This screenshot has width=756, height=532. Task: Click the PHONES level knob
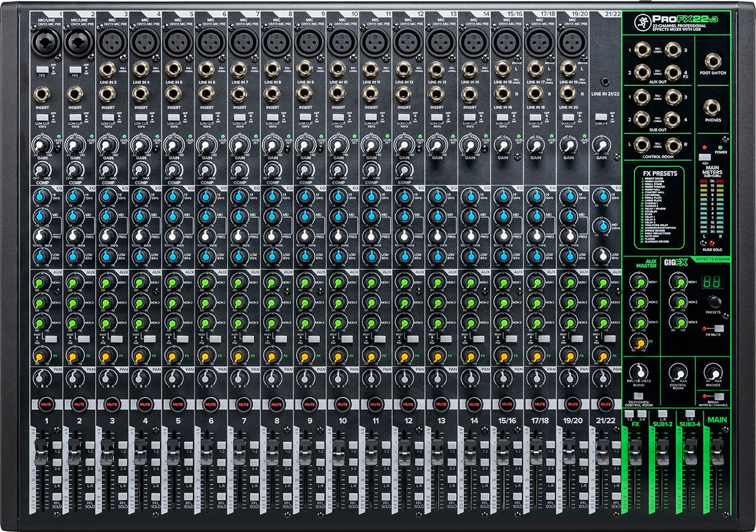coord(714,371)
